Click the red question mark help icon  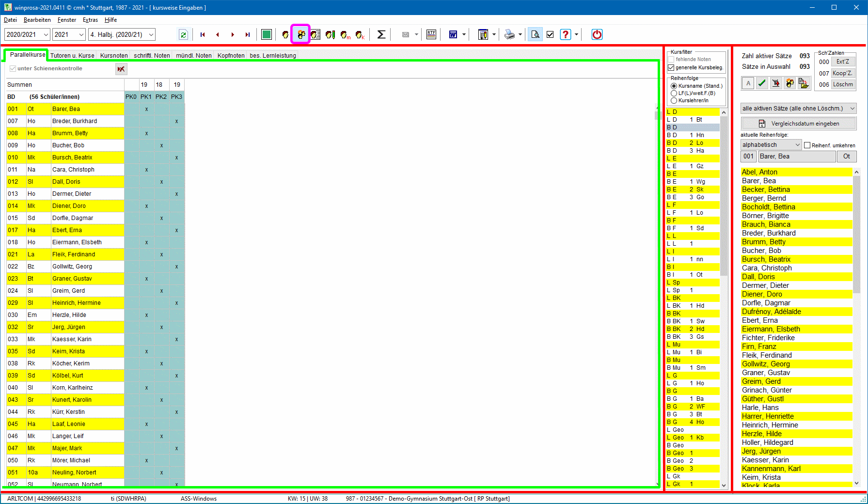pos(565,34)
